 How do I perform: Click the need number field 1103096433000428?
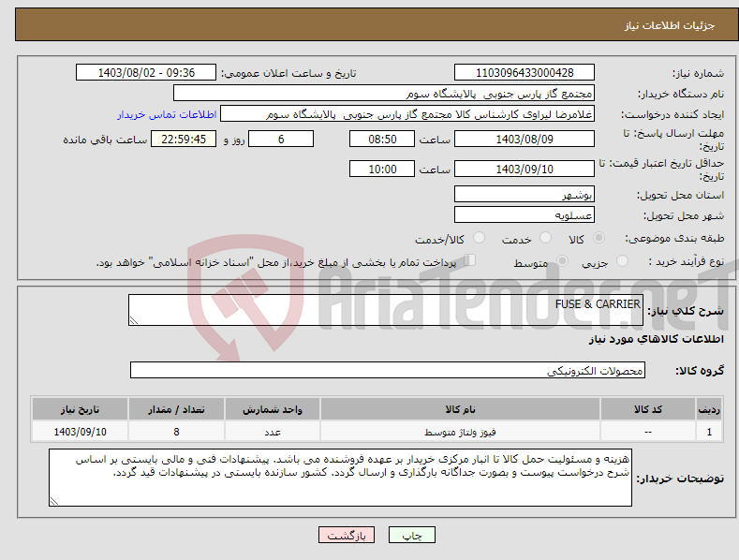(x=525, y=73)
